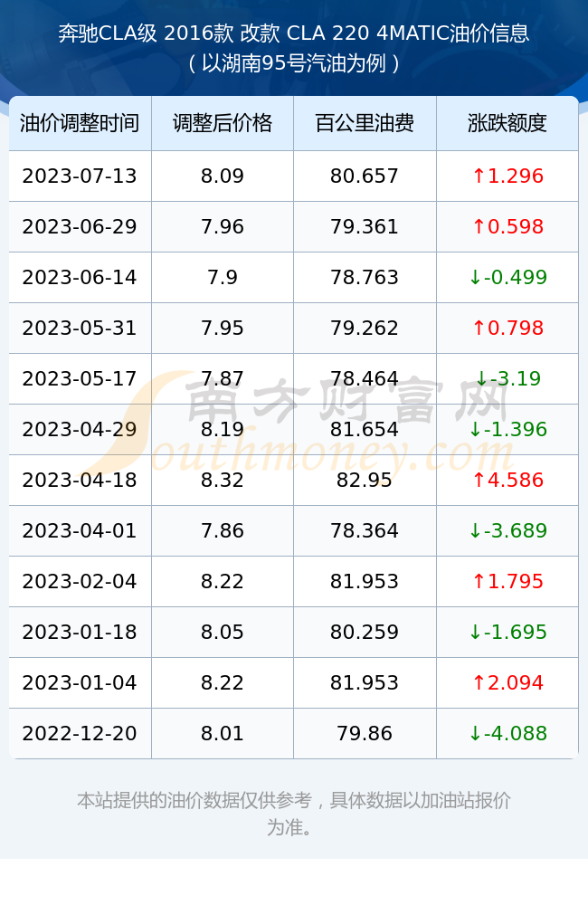Click the disclaimer text at bottom
The width and height of the screenshot is (588, 905).
tap(294, 814)
